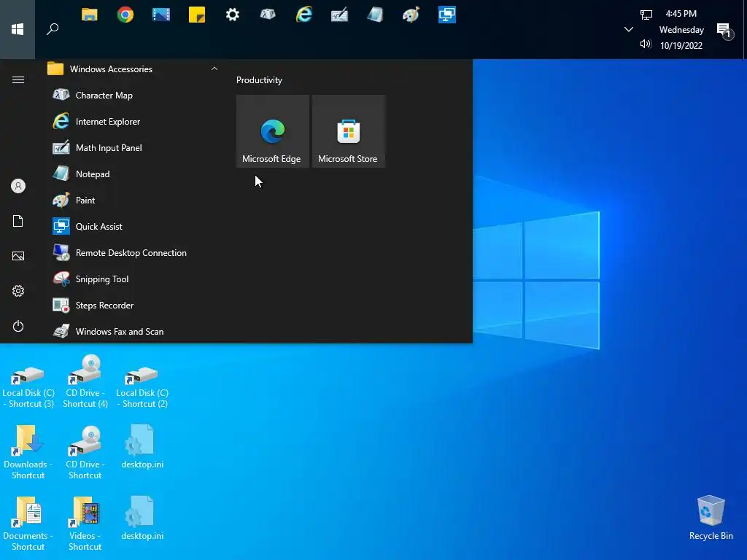Open Settings gear on taskbar

click(233, 15)
